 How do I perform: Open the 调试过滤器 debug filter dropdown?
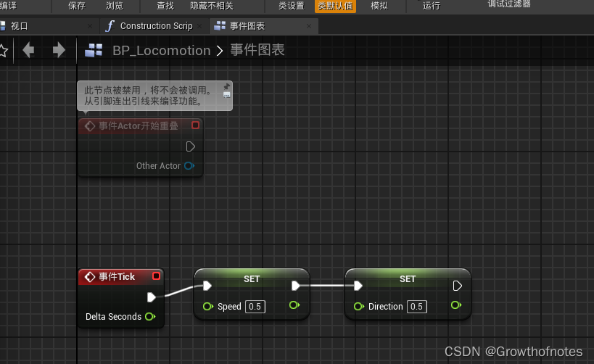[x=508, y=4]
